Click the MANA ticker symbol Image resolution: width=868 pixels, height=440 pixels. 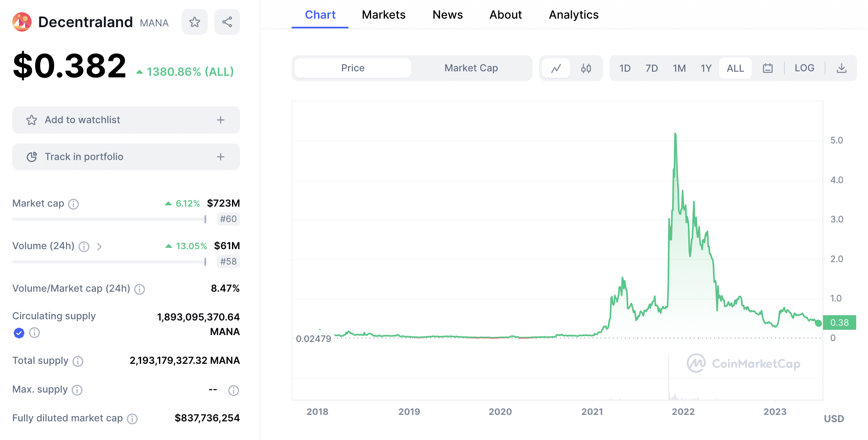(x=154, y=23)
